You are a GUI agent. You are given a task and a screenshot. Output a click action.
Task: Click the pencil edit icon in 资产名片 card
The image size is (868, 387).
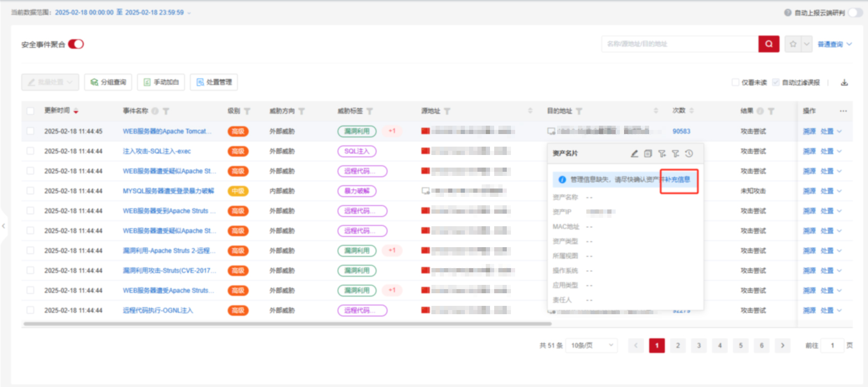tap(634, 153)
